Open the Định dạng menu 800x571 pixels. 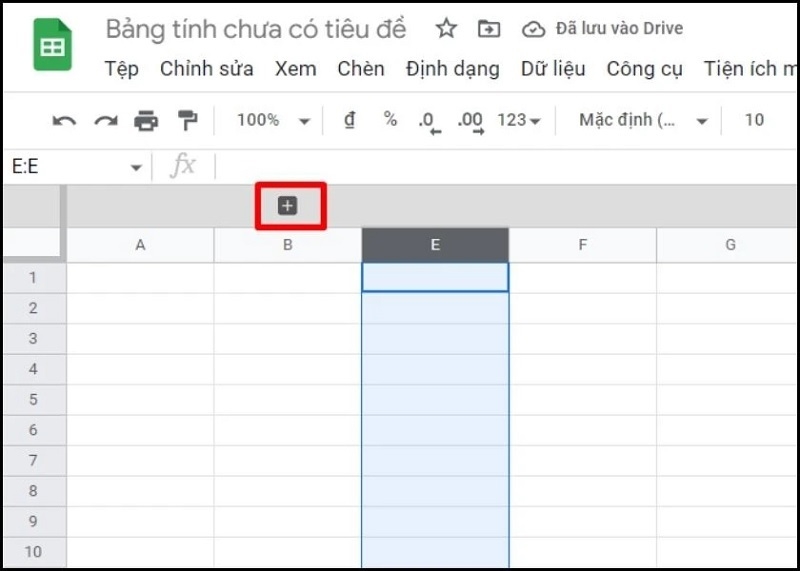[x=452, y=69]
